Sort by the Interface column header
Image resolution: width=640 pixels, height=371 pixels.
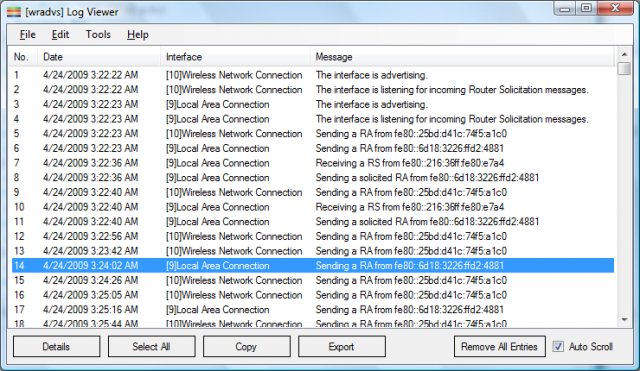tap(236, 57)
